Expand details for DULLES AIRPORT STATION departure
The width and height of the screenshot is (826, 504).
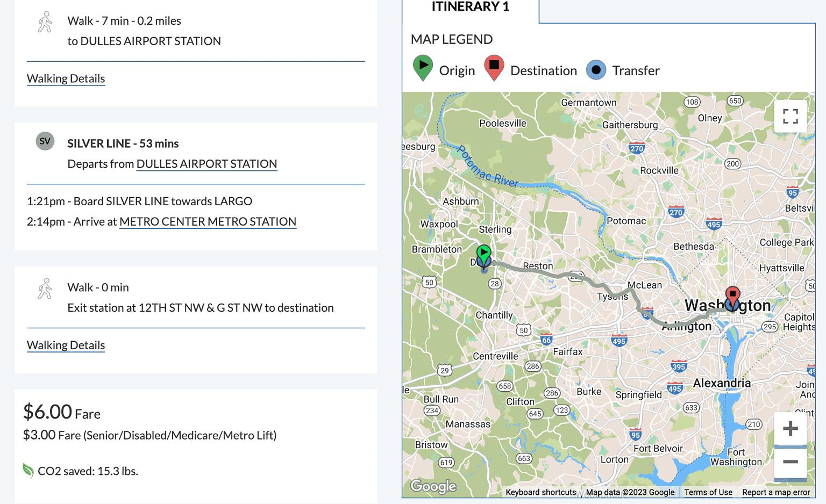(207, 164)
